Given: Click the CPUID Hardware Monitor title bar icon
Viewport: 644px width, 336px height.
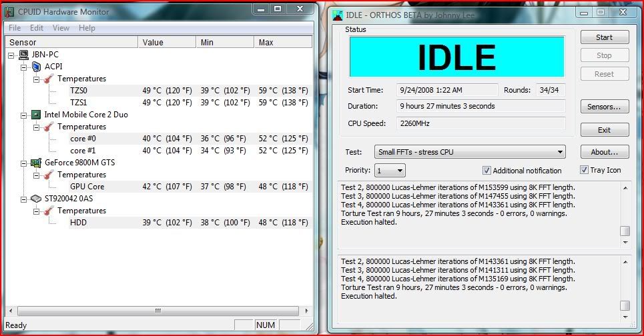Looking at the screenshot, I should point(9,12).
